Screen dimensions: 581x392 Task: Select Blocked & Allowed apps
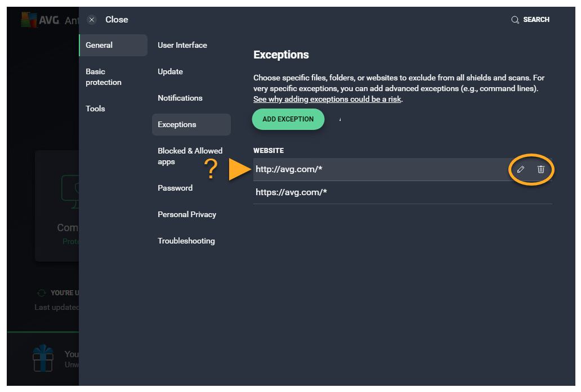[x=190, y=156]
